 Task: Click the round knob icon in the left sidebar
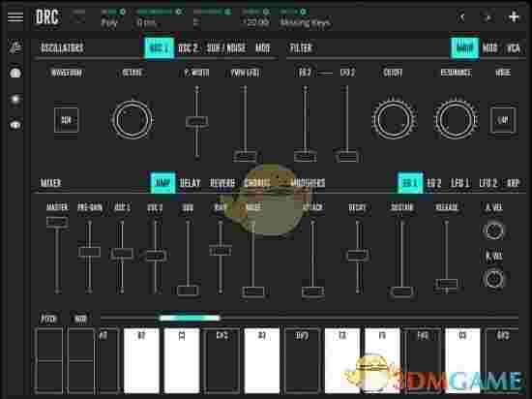[15, 73]
